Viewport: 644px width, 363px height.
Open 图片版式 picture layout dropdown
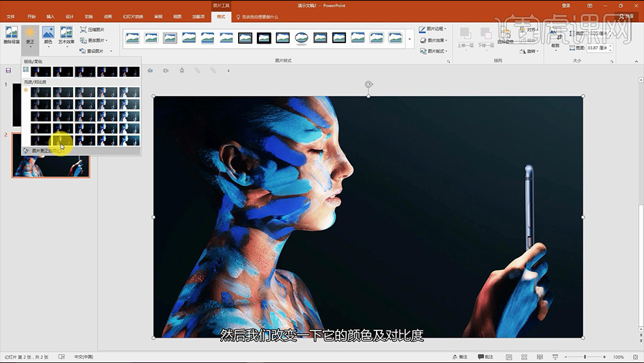433,51
